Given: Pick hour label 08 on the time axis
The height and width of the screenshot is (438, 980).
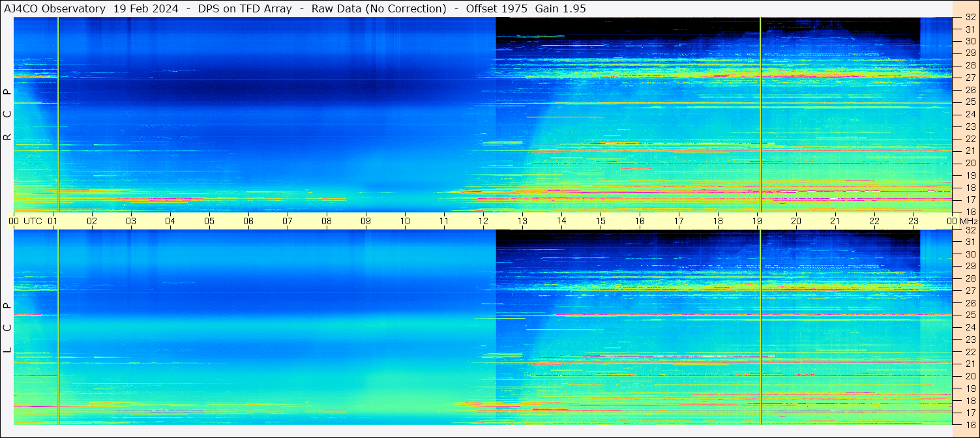Looking at the screenshot, I should point(327,221).
